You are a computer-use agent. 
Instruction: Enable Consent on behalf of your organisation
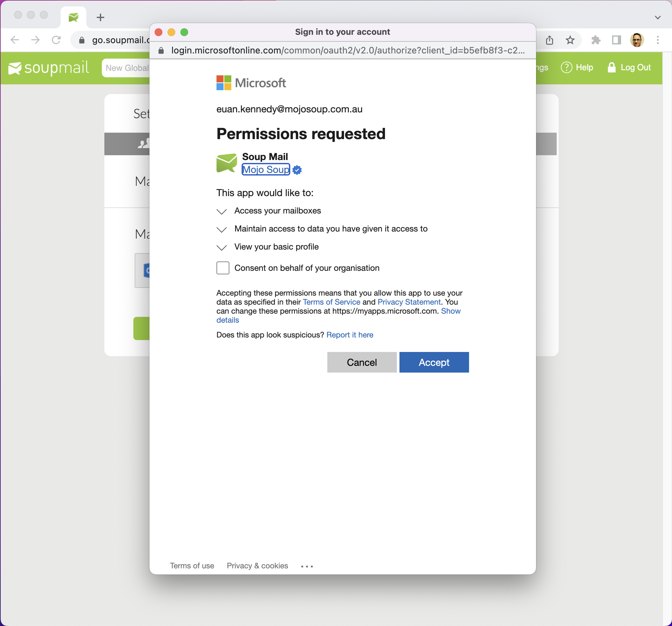pos(223,268)
